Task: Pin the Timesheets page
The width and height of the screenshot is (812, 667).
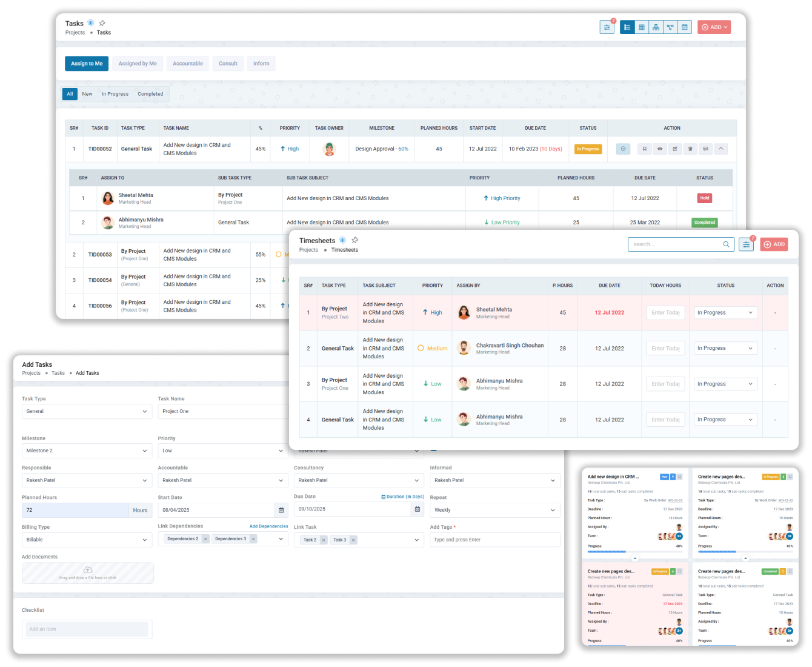Action: click(355, 240)
